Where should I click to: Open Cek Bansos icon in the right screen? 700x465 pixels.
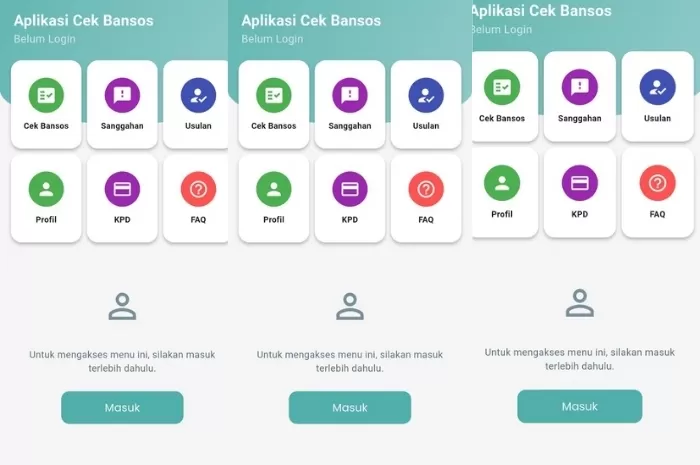click(x=502, y=87)
